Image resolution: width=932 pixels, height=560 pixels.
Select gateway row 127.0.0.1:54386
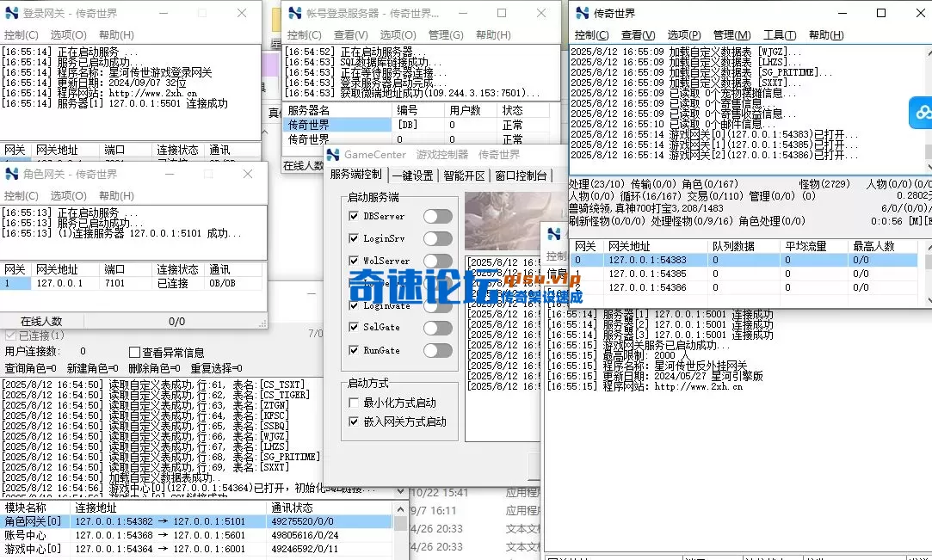coord(744,287)
